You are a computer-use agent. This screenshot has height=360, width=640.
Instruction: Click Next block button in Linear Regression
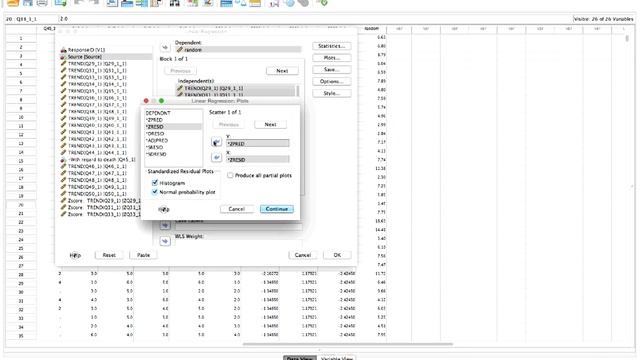[282, 71]
